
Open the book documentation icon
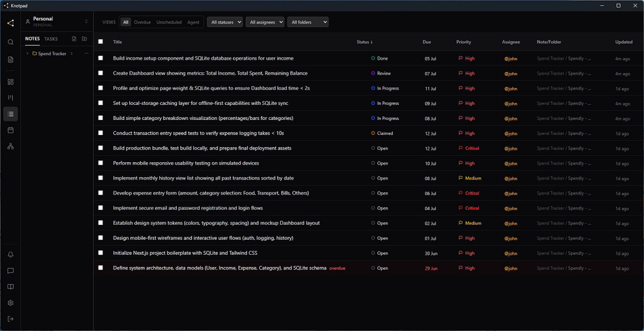11,287
